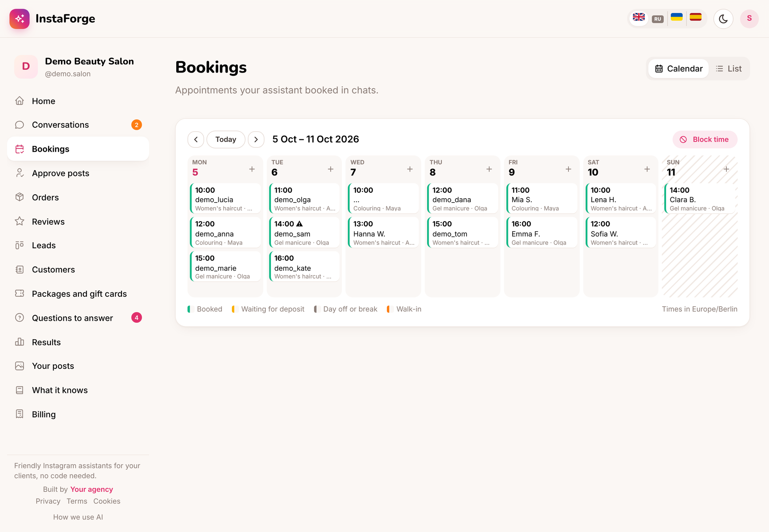Click the Block time button
Screen dimensions: 769x532
pos(705,140)
